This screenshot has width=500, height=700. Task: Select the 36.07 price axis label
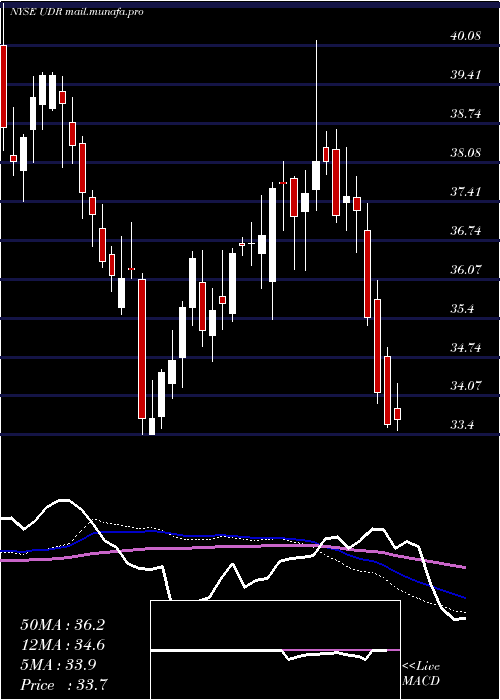[466, 270]
